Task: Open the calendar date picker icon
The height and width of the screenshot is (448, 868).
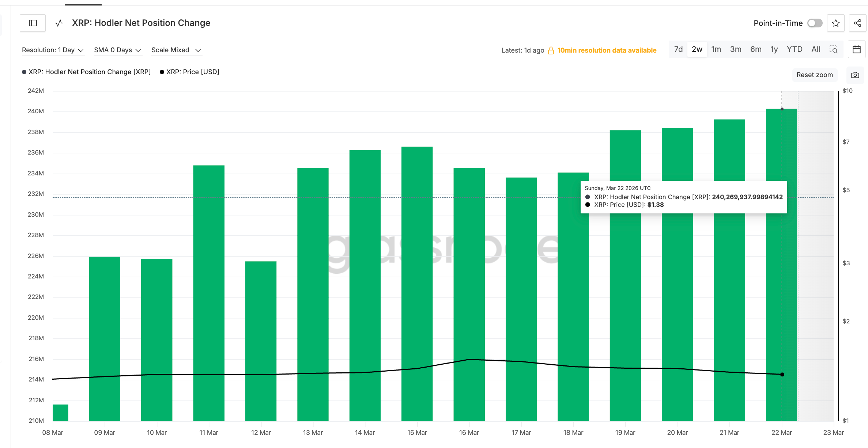Action: 856,49
